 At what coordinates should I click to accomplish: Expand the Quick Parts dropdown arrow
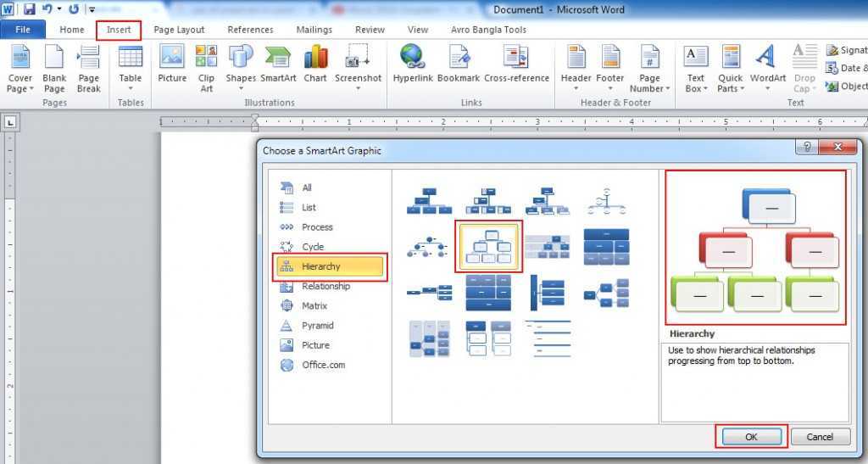[x=743, y=89]
